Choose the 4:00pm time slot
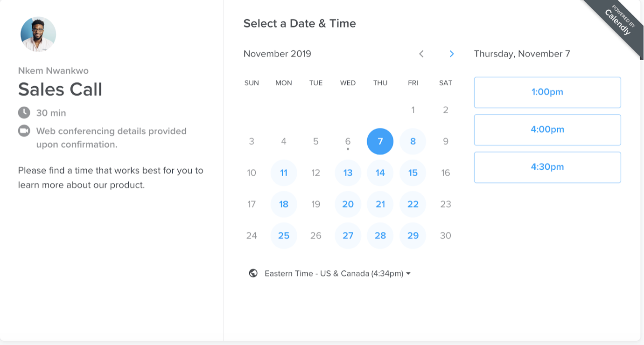This screenshot has width=644, height=345. tap(547, 130)
